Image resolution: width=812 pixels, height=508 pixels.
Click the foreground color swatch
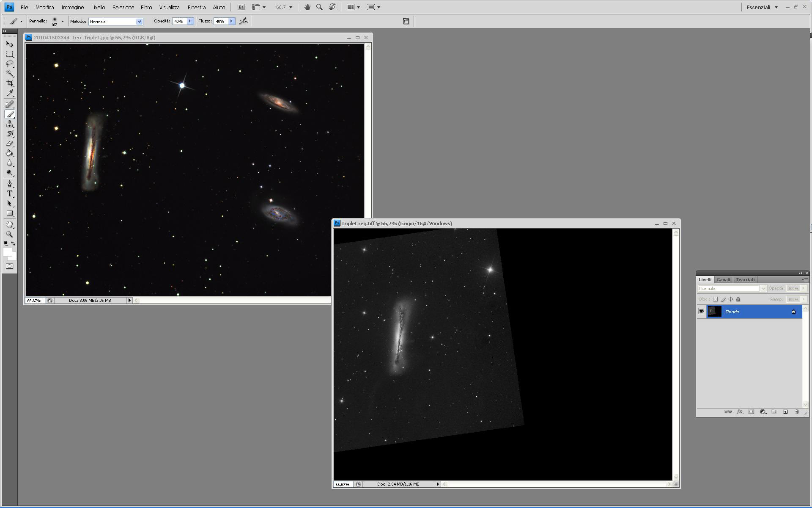(x=7, y=252)
